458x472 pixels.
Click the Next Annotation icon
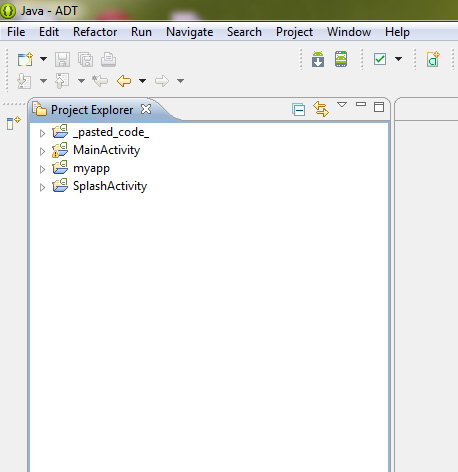click(x=24, y=81)
